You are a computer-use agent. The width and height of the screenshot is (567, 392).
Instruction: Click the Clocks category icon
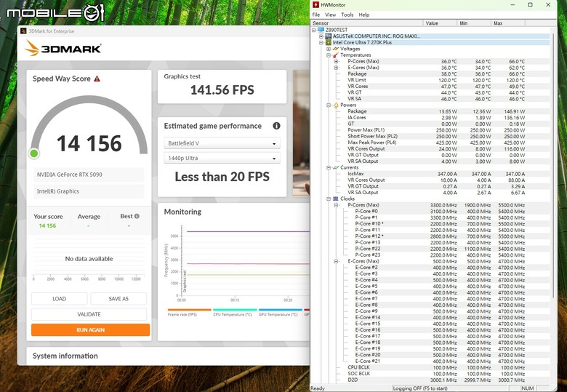pyautogui.click(x=336, y=199)
